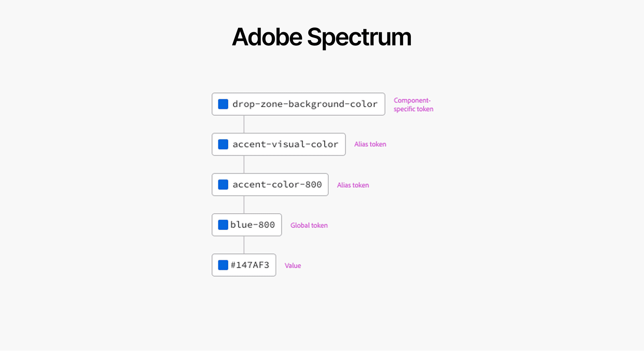Click the Component-specific token label
Image resolution: width=644 pixels, height=351 pixels.
coord(413,105)
